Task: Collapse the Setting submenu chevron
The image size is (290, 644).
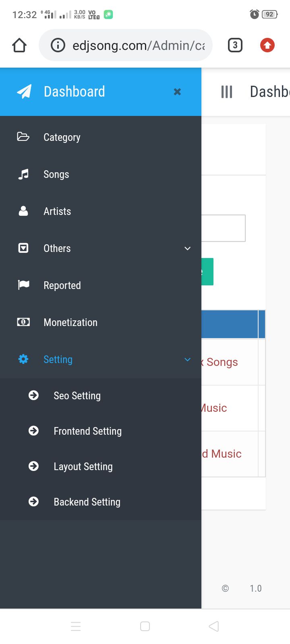Action: pos(187,359)
